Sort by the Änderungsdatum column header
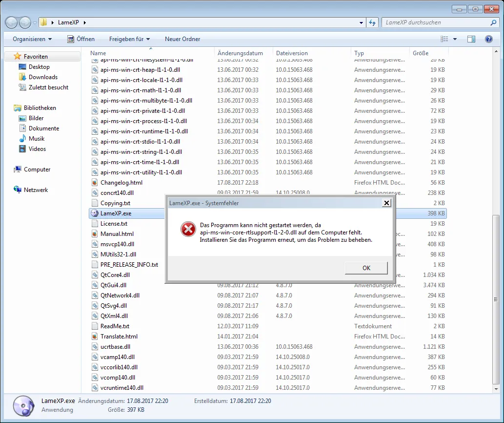This screenshot has height=423, width=504. point(240,53)
